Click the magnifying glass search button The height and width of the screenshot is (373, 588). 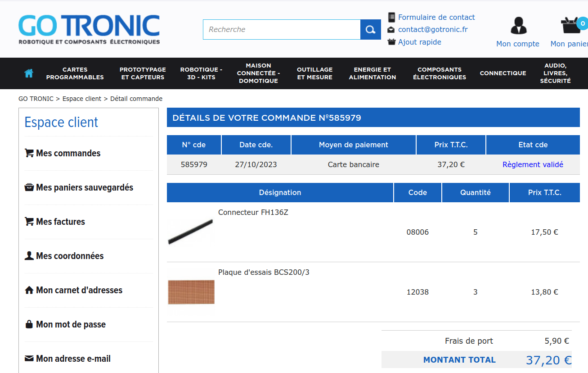point(370,30)
